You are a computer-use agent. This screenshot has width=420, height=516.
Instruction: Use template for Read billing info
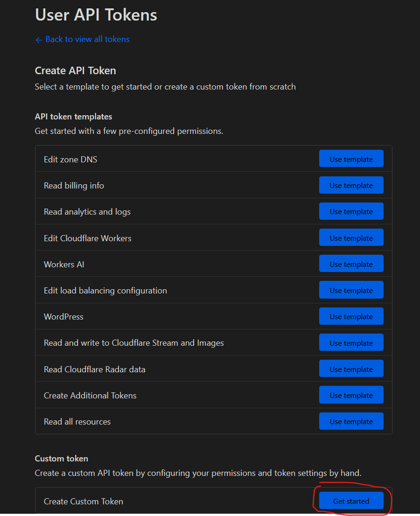click(x=351, y=185)
